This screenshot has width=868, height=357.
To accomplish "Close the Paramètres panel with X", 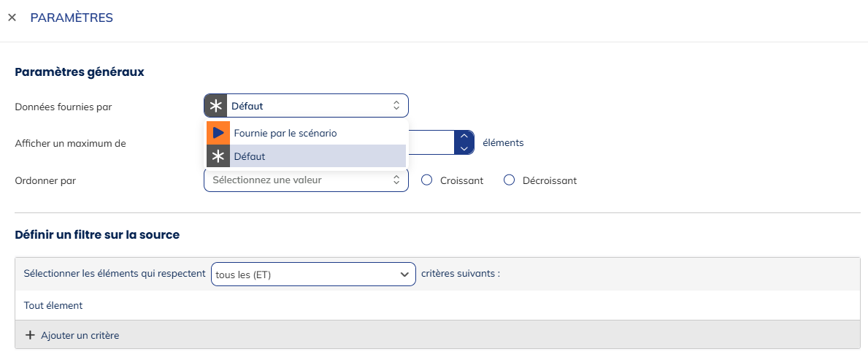I will click(12, 18).
